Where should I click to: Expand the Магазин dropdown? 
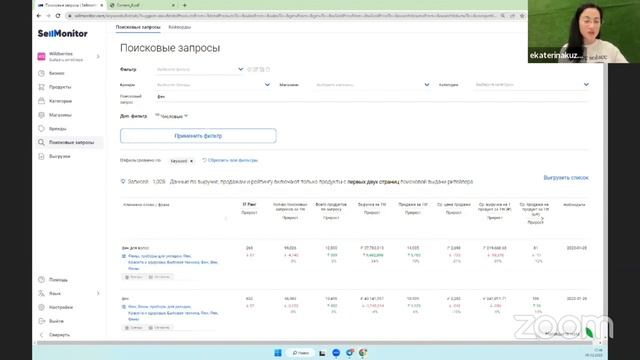(x=427, y=84)
